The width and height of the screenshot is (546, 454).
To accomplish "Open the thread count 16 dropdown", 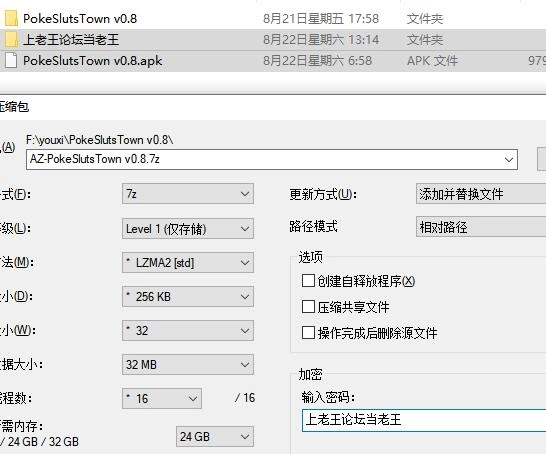I will tap(162, 398).
